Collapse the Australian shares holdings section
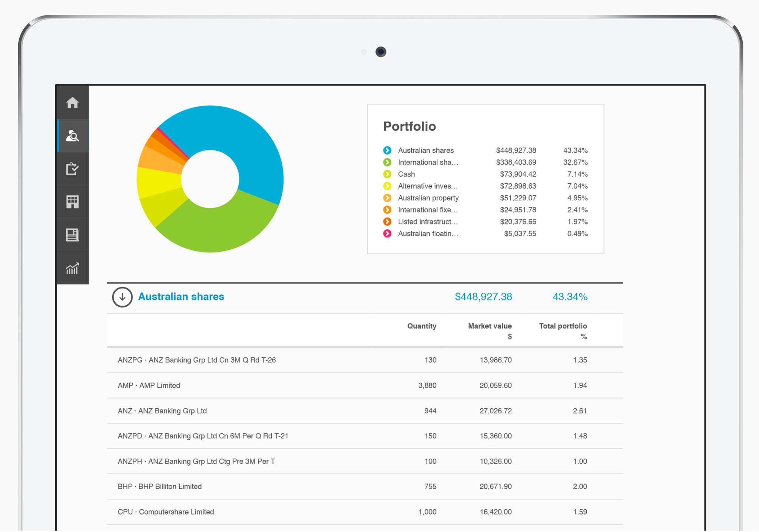This screenshot has height=532, width=759. (x=122, y=297)
